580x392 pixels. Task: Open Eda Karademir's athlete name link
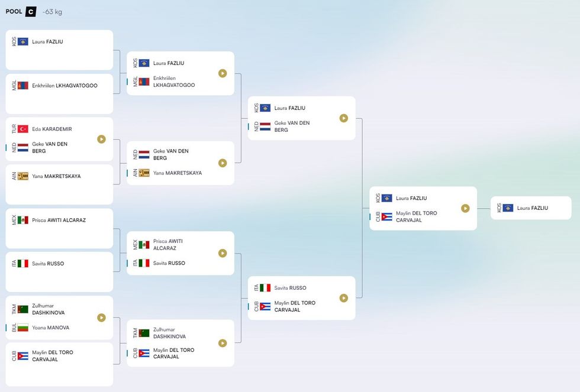click(x=52, y=129)
